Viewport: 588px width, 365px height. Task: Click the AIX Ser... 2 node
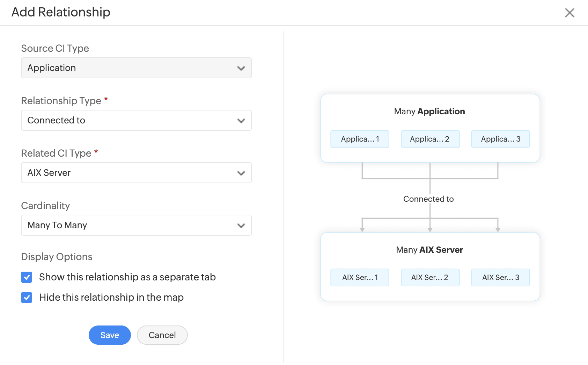point(430,278)
